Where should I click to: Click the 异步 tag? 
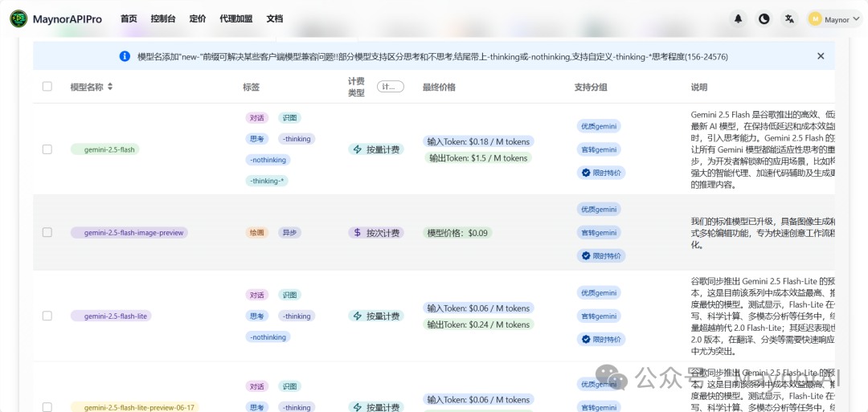click(289, 233)
